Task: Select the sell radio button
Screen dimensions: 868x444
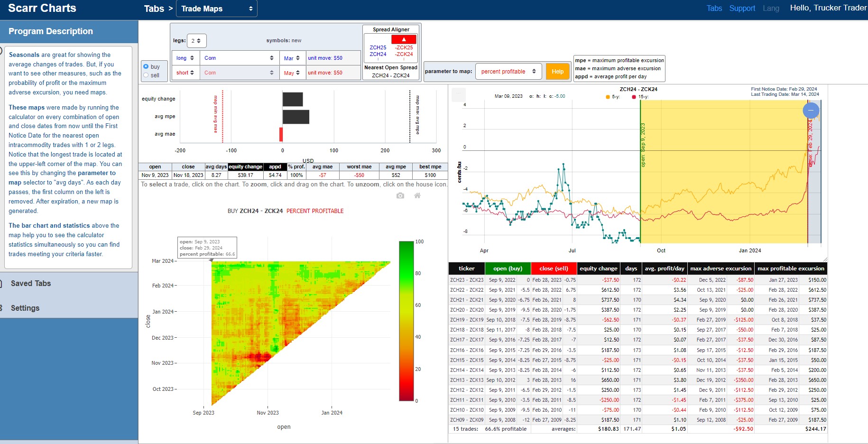Action: 146,75
